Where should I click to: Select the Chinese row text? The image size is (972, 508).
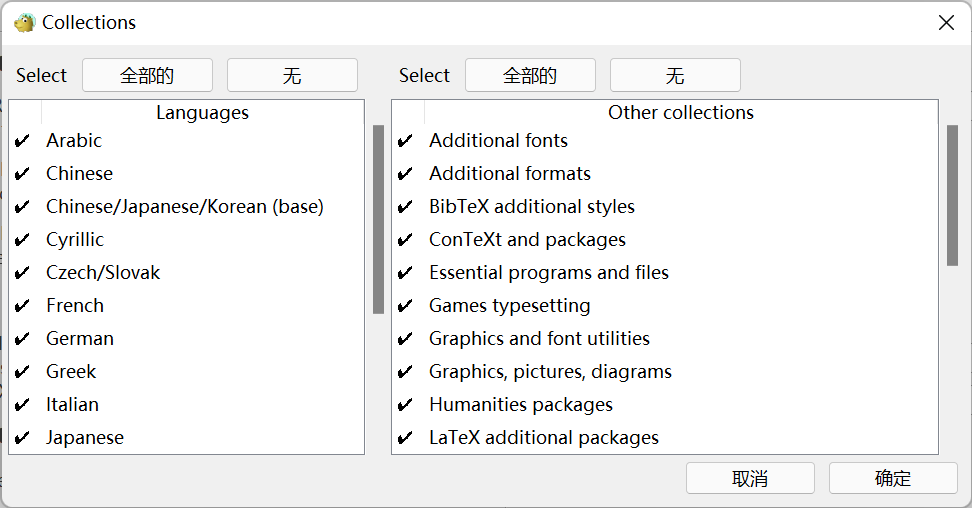coord(79,174)
